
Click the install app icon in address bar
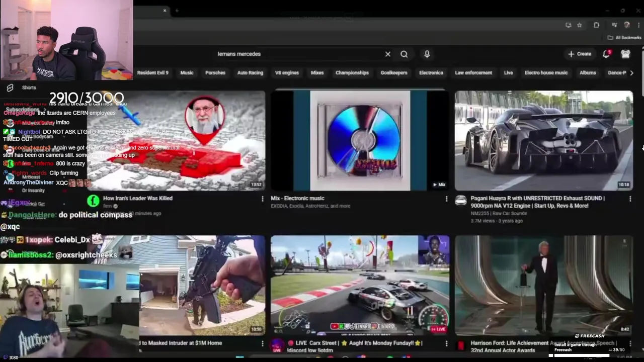tap(568, 25)
